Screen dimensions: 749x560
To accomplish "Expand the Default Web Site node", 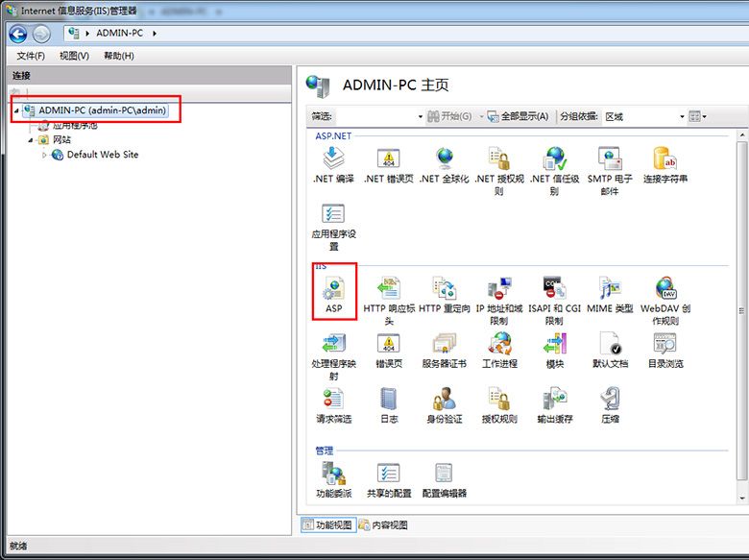I will click(x=44, y=155).
